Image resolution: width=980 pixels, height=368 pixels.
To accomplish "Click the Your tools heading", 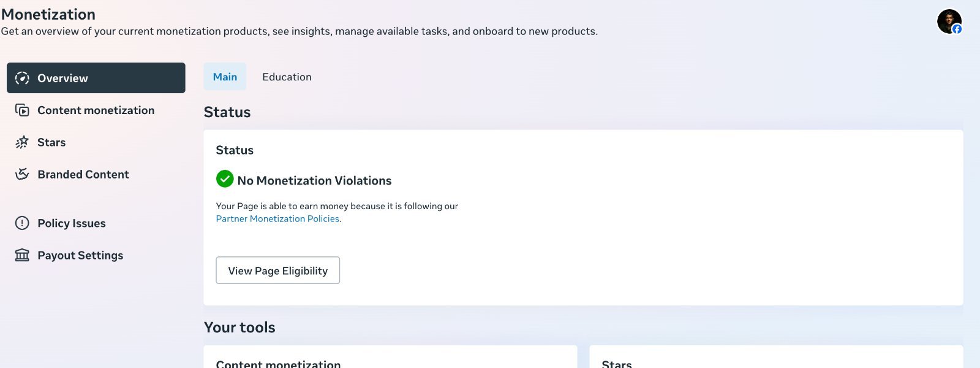I will (x=239, y=328).
